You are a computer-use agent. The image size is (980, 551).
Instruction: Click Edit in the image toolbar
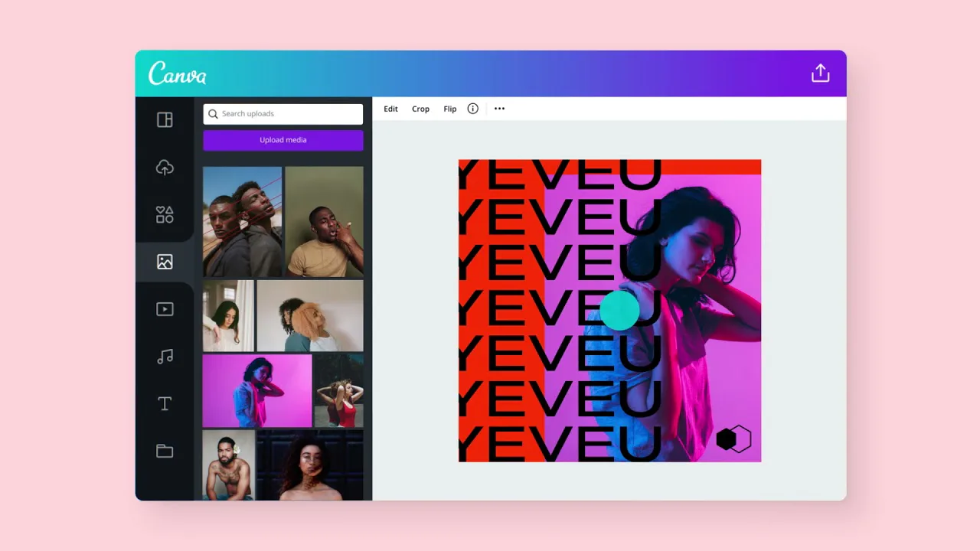(x=390, y=109)
